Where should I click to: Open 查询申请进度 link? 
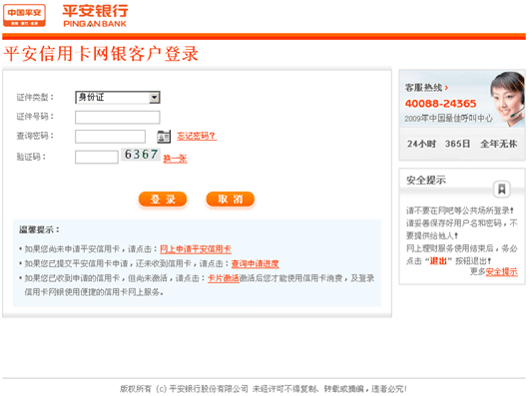pyautogui.click(x=256, y=263)
